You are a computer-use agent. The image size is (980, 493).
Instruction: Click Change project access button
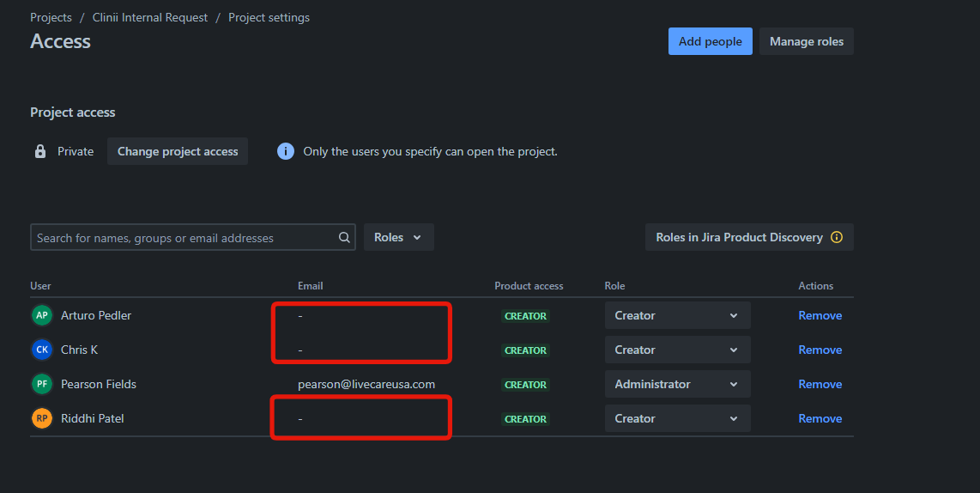pyautogui.click(x=178, y=151)
